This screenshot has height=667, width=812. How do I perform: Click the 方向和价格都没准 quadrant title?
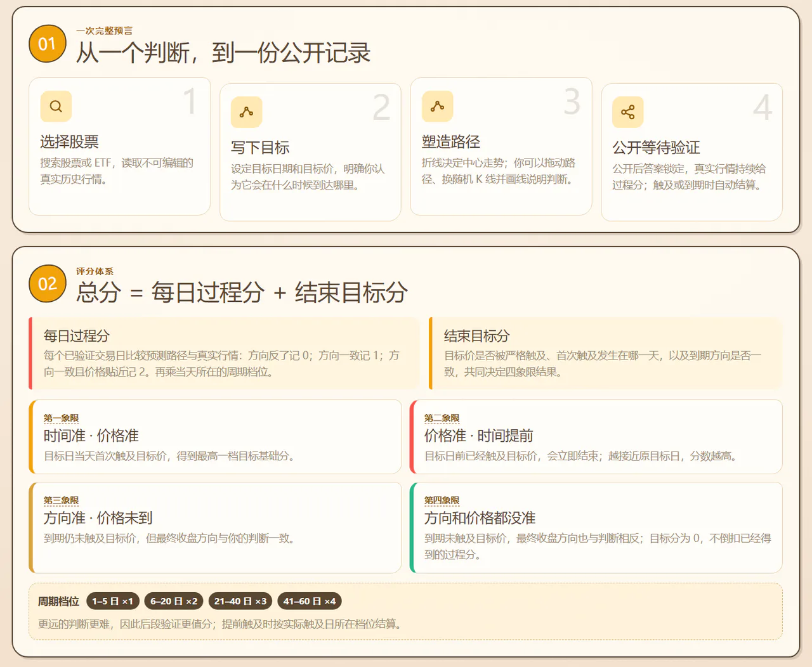(480, 518)
